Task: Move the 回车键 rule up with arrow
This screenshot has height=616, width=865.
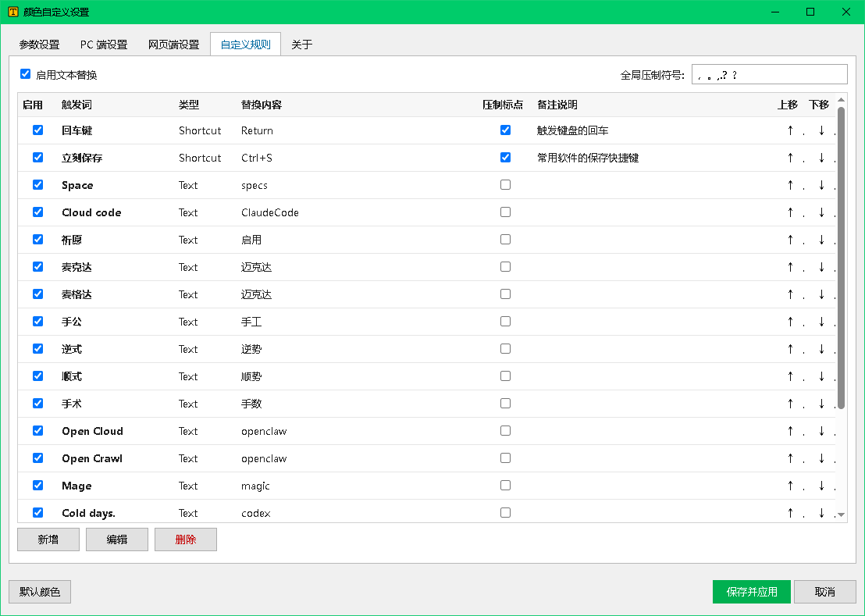Action: pyautogui.click(x=791, y=130)
